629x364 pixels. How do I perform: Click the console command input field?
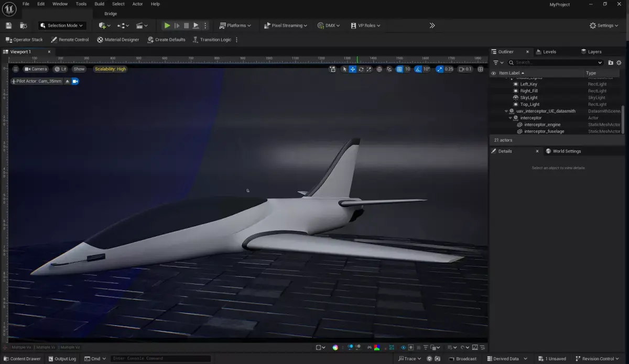coord(161,359)
